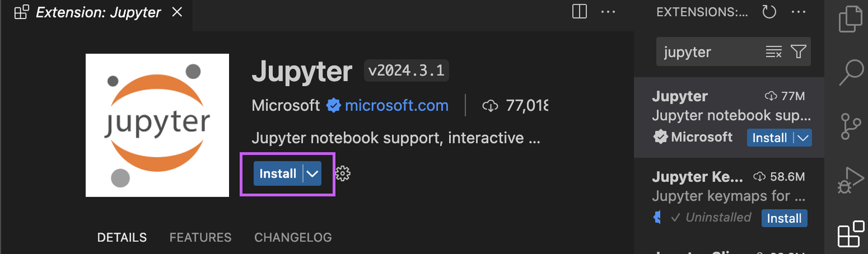Click the manage gear beside Install
Screen dimensions: 868x254
point(343,174)
